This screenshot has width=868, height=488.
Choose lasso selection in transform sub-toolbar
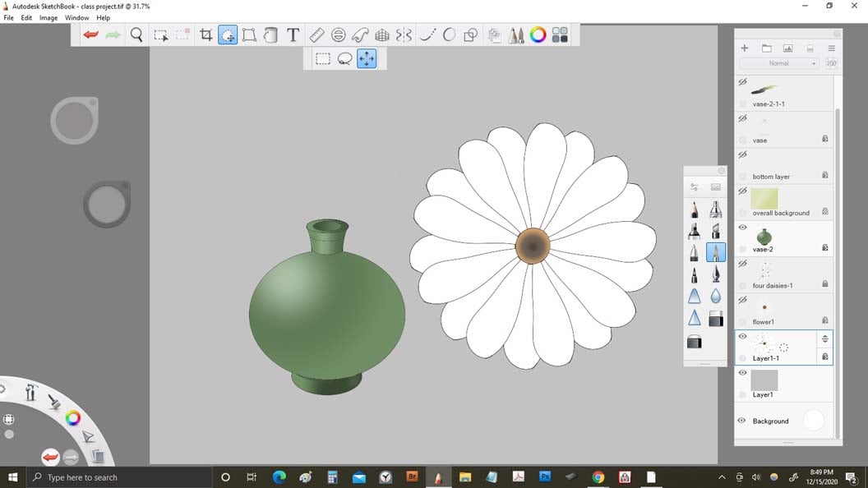(344, 58)
